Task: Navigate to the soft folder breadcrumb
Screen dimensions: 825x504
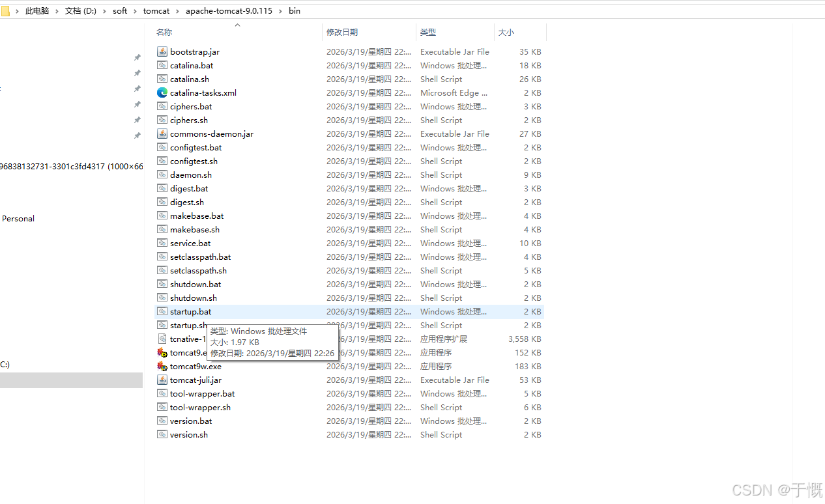Action: coord(120,11)
